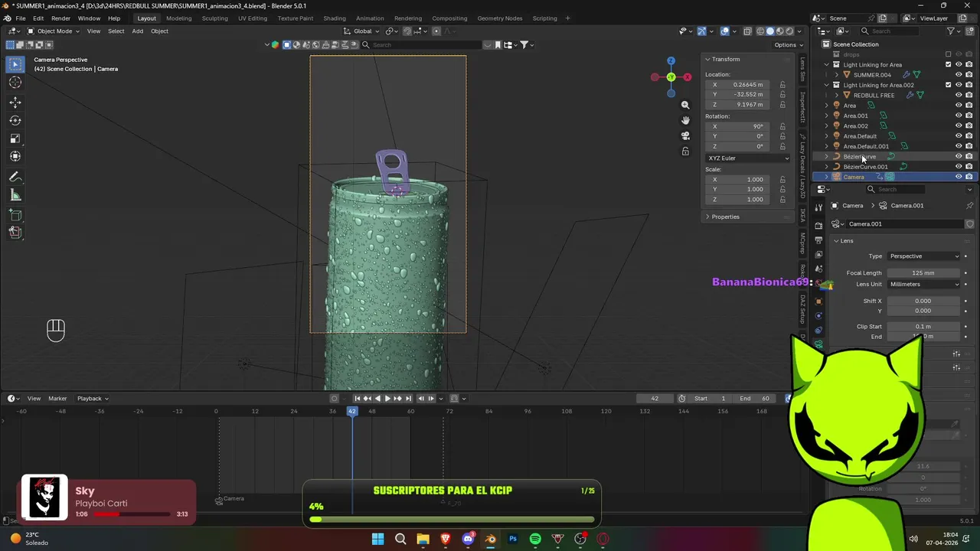Screen dimensions: 980x551
Task: Jump to first frame button
Action: (357, 398)
